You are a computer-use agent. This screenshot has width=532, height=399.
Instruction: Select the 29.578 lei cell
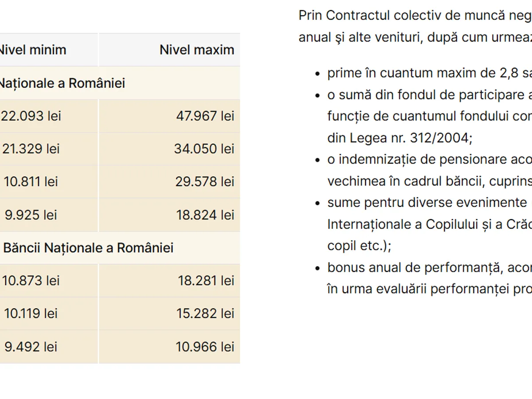tap(205, 182)
